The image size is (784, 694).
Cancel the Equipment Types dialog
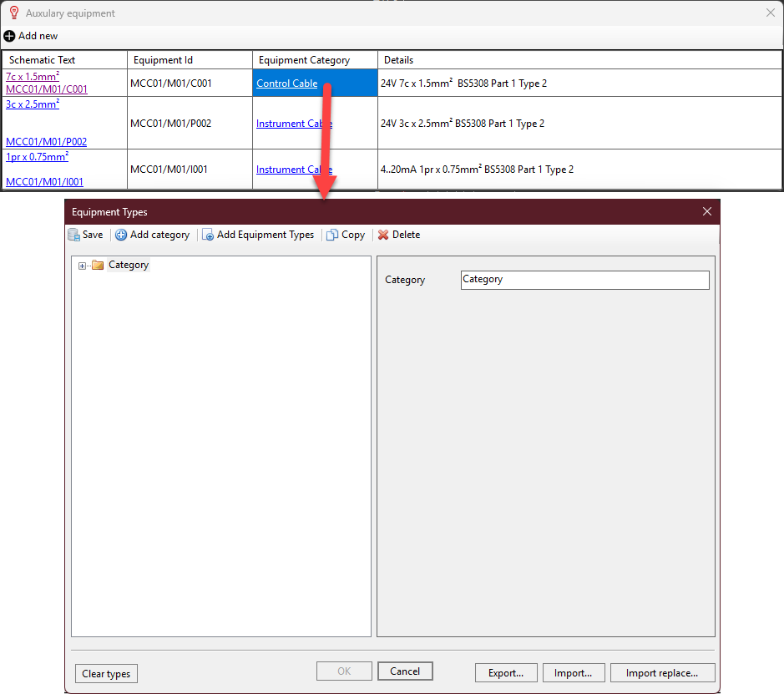point(405,671)
